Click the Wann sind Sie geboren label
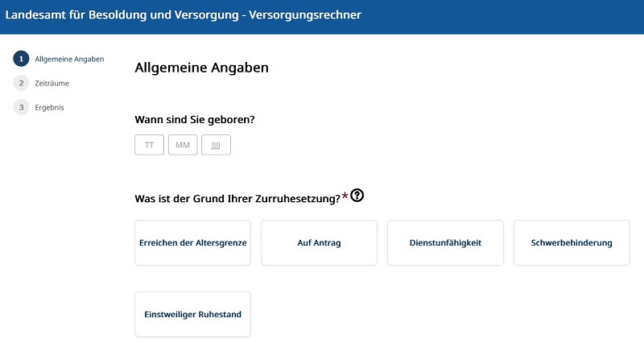The image size is (644, 343). click(x=195, y=119)
